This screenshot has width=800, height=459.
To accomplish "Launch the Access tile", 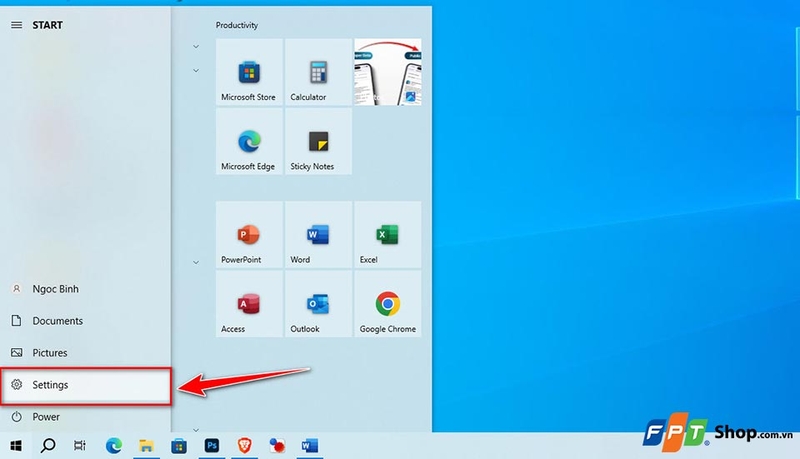I will click(x=249, y=304).
